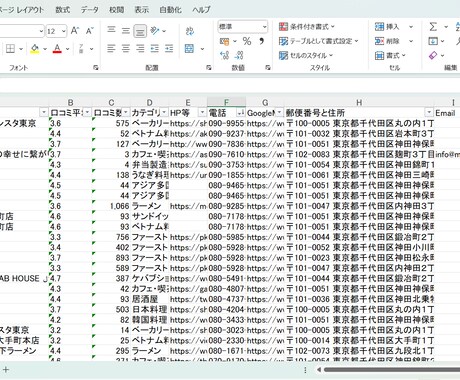Decrease the decimal places
This screenshot has width=460, height=380.
(239, 55)
